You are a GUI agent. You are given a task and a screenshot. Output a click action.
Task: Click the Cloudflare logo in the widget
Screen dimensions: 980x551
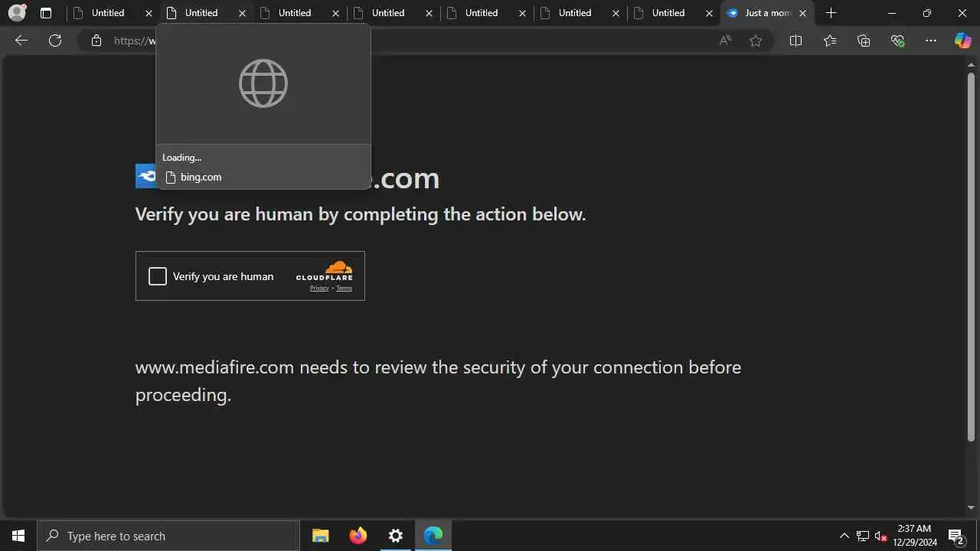[325, 271]
